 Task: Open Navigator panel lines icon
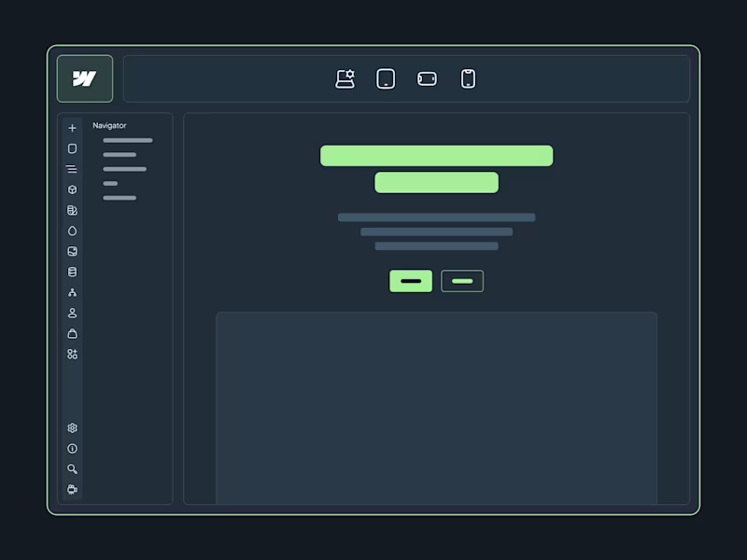(72, 169)
